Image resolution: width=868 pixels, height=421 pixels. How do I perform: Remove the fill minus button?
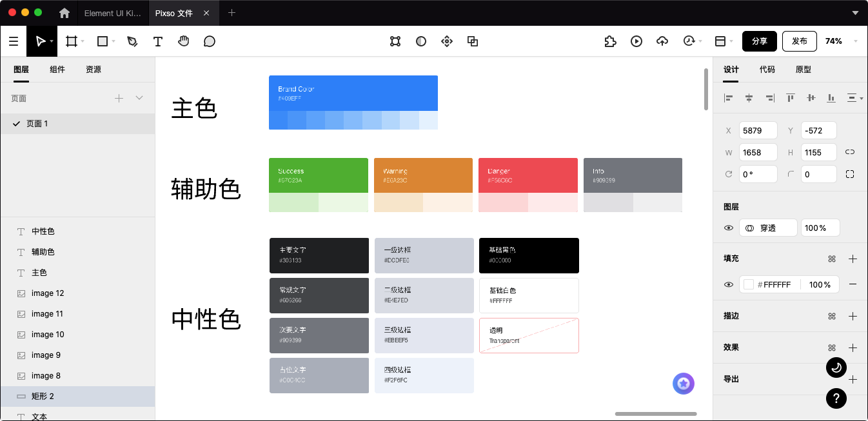[853, 284]
